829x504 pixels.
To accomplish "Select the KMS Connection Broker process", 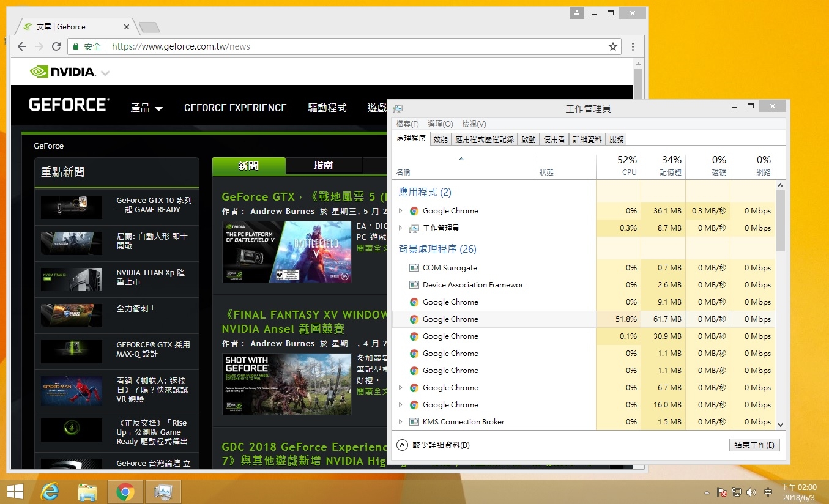I will tap(584, 422).
